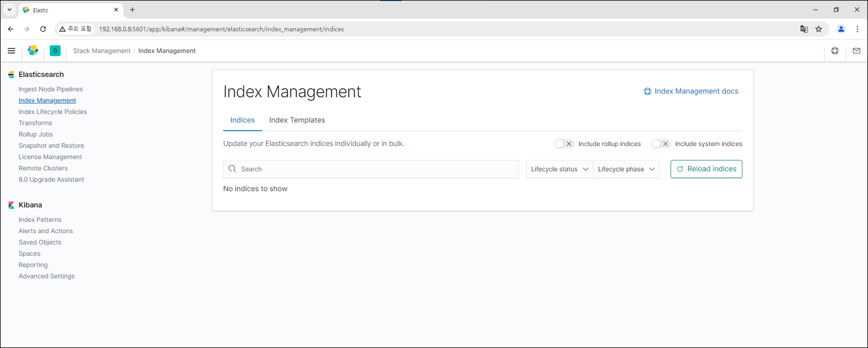Click 'No indices to show' message

click(x=255, y=189)
